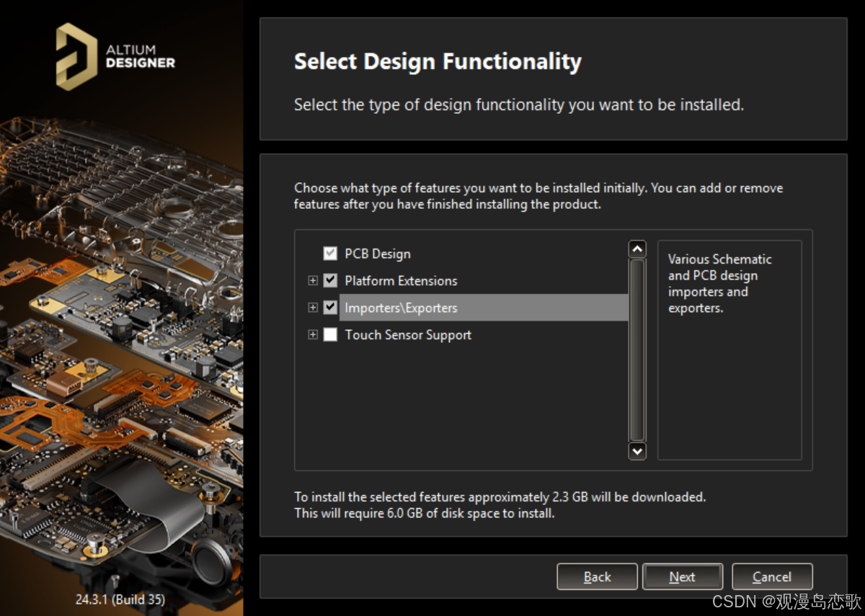
Task: Uncheck the Importers\Exporters checkbox
Action: 330,308
